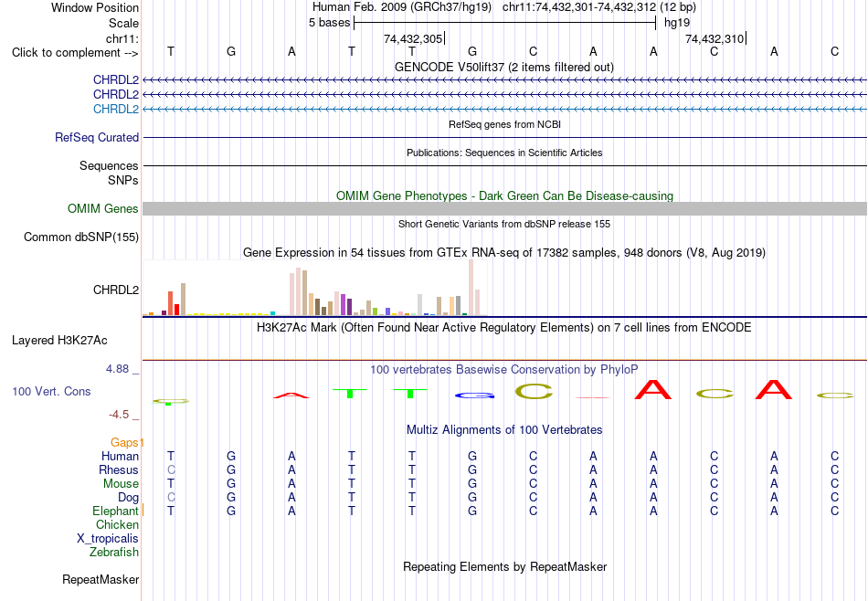Open Publications: Sequences in Scientific Articles title

pos(504,153)
